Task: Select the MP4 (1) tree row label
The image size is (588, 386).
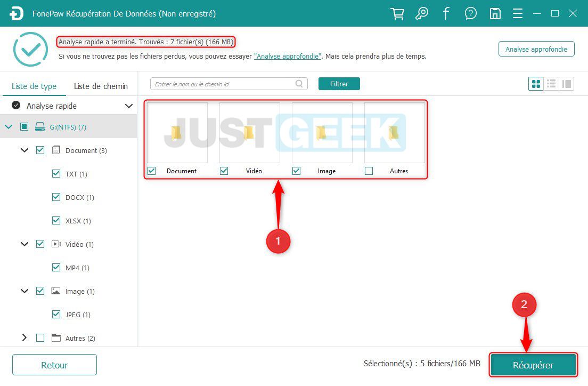Action: coord(77,268)
